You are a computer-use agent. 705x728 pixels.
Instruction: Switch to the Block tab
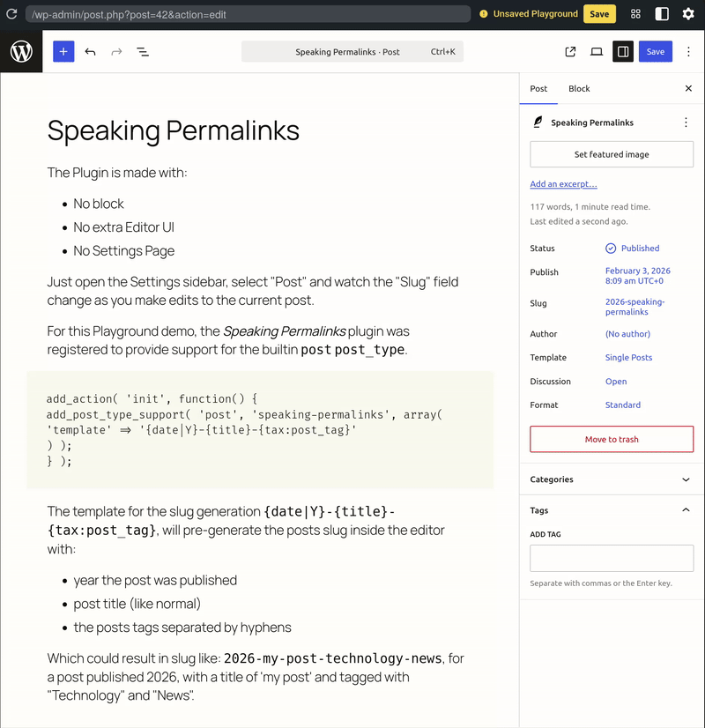[x=579, y=88]
